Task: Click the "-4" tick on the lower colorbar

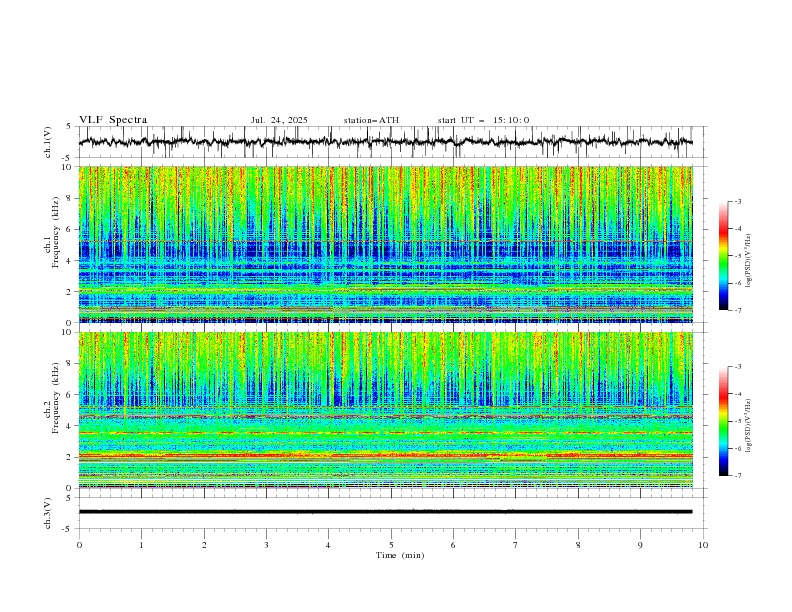Action: tap(738, 394)
